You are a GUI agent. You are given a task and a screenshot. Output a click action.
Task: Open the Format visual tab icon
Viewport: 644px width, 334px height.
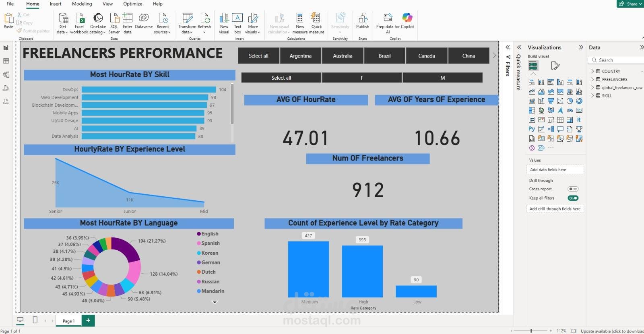[x=555, y=66]
